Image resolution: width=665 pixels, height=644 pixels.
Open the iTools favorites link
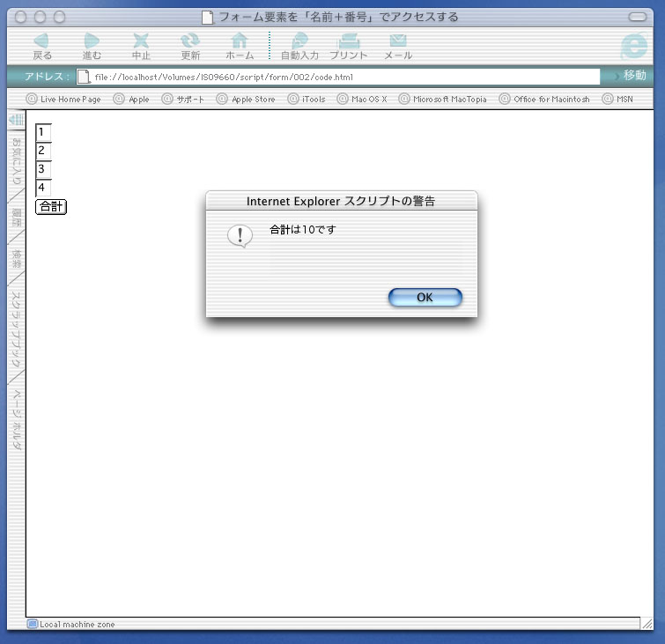coord(307,100)
